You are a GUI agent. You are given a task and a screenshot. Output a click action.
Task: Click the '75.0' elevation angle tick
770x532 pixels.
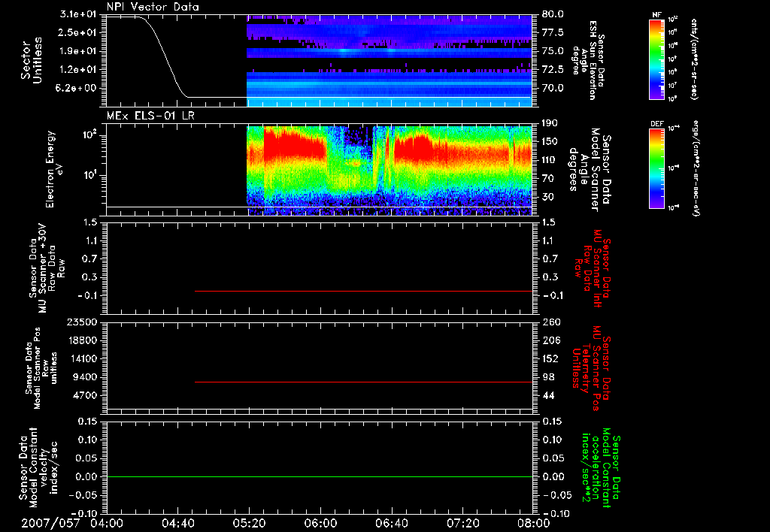pyautogui.click(x=553, y=51)
